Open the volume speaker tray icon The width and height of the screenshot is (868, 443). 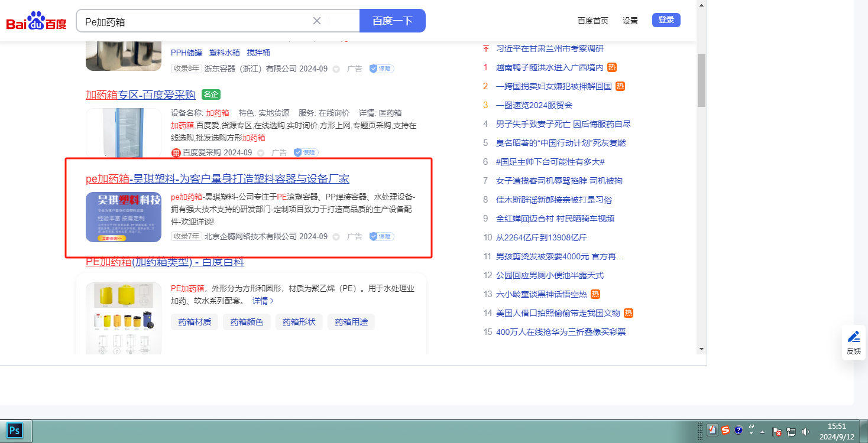[804, 431]
